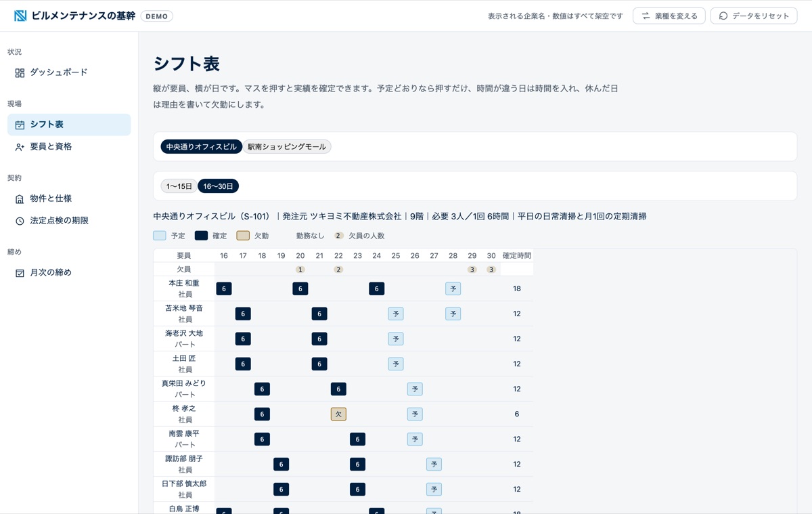Open 苫米地 琴音's confirmed cell on day 17
This screenshot has width=812, height=514.
243,314
